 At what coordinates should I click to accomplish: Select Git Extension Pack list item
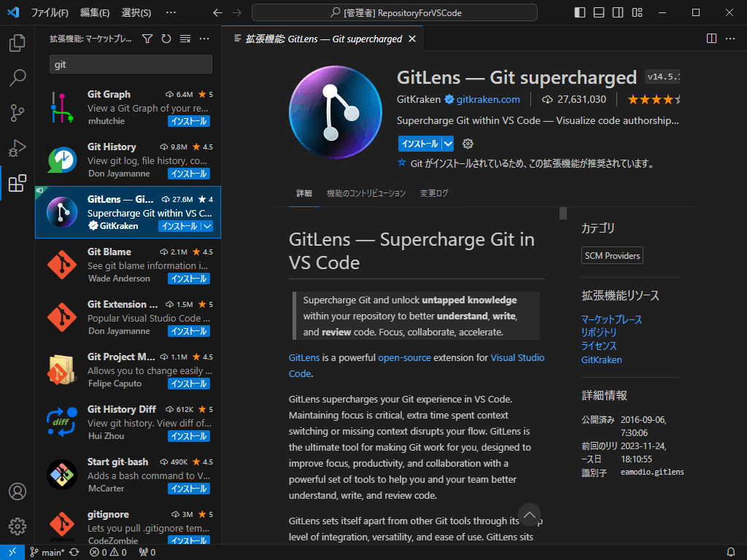128,318
